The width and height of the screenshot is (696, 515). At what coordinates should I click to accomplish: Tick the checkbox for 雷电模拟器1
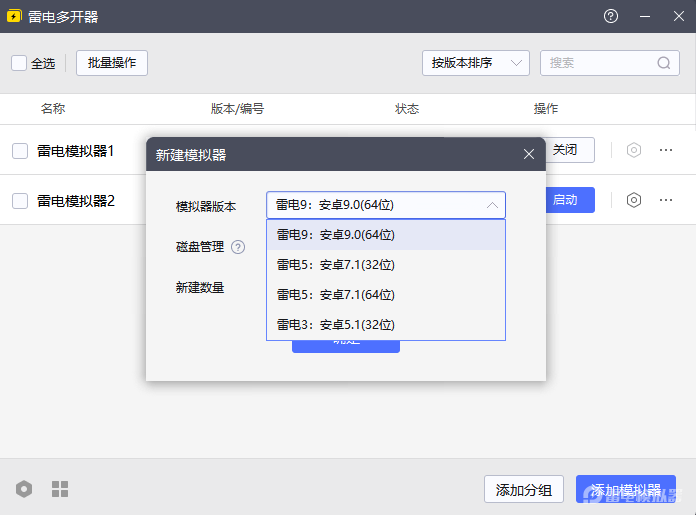point(20,151)
